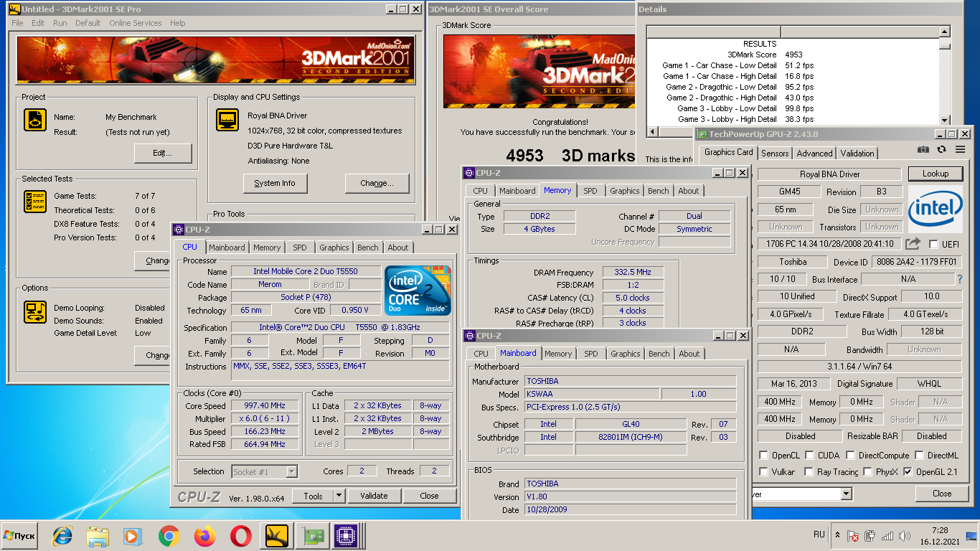Launch Windows Media Player from the taskbar
The height and width of the screenshot is (551, 980).
pos(132,536)
